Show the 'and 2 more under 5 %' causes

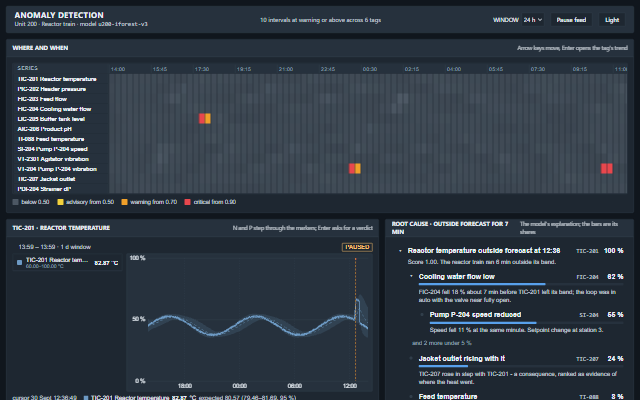442,343
